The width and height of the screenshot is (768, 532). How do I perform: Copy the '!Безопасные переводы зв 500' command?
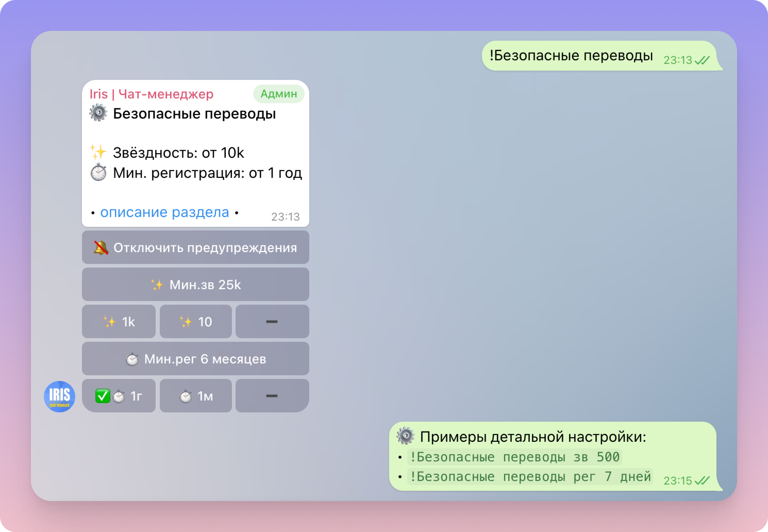pyautogui.click(x=514, y=457)
